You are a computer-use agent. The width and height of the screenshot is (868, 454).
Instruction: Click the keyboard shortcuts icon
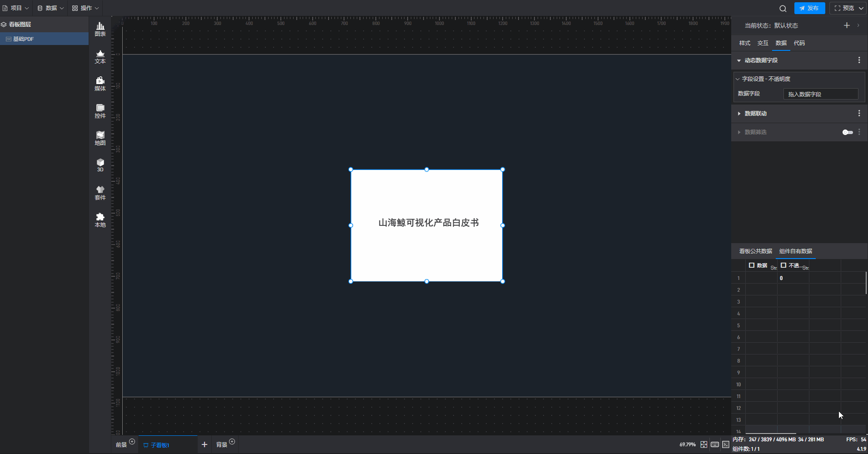pos(715,444)
